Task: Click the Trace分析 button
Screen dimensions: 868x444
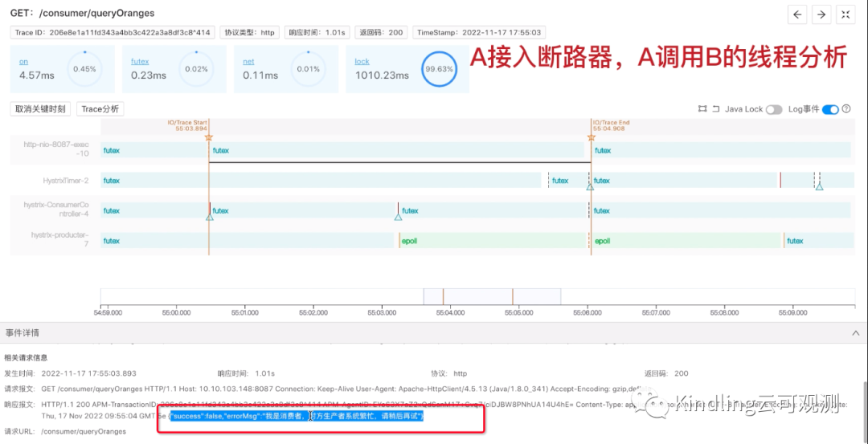Action: (100, 109)
